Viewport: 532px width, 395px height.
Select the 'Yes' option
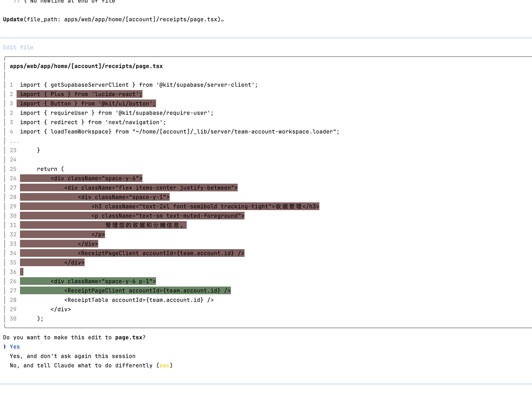click(15, 347)
